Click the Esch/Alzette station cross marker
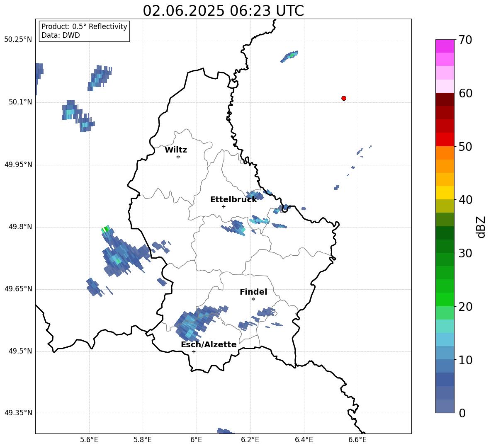 point(194,351)
